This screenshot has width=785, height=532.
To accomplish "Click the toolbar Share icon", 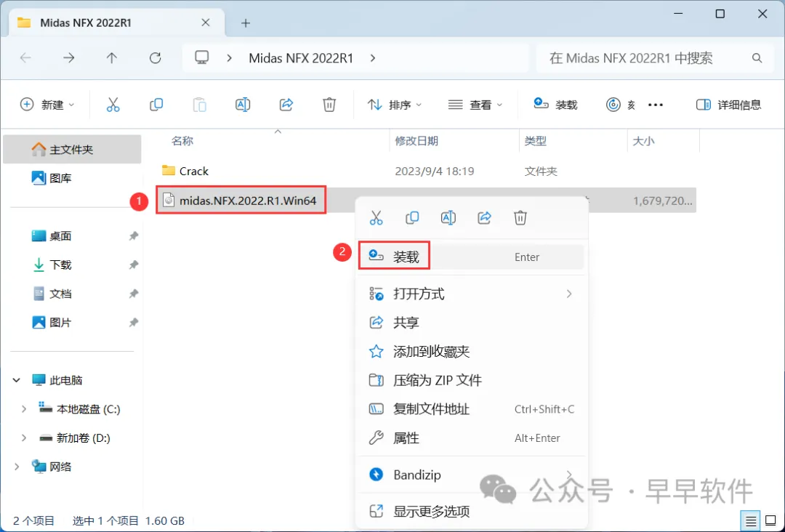I will [x=286, y=105].
